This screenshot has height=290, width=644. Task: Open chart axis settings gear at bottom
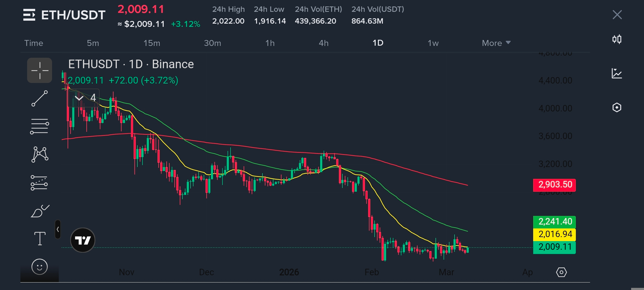coord(561,272)
